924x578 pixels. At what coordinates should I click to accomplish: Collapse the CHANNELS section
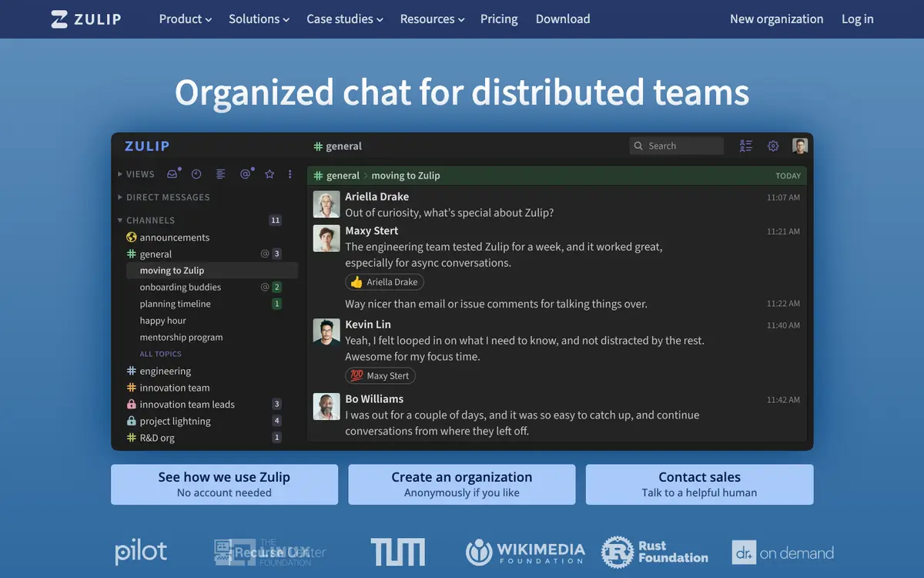point(146,220)
